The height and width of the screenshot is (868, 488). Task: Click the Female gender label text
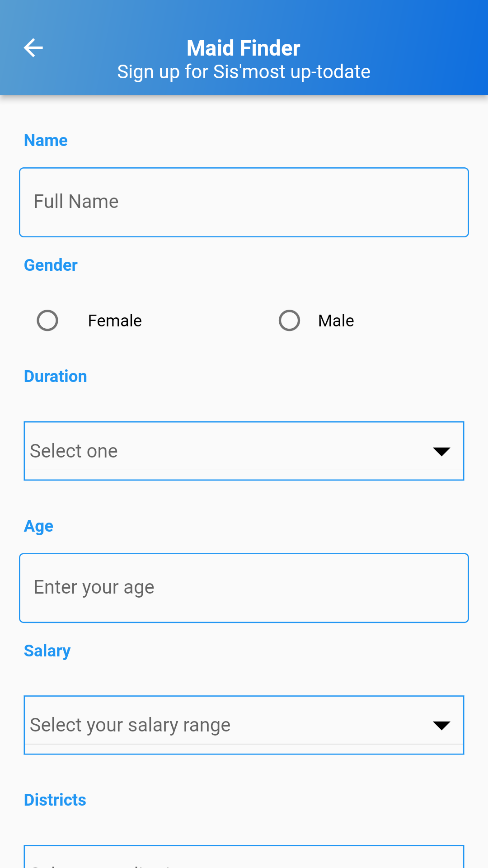coord(115,321)
